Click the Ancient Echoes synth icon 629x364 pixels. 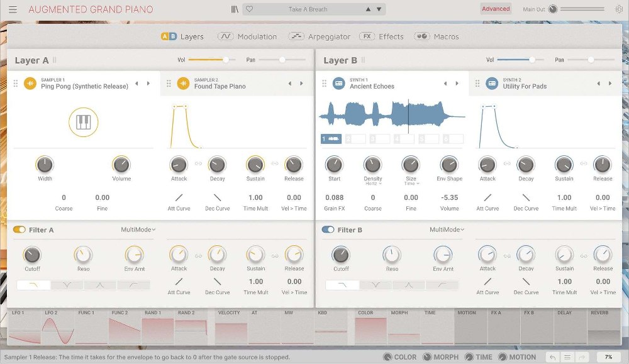(x=338, y=83)
